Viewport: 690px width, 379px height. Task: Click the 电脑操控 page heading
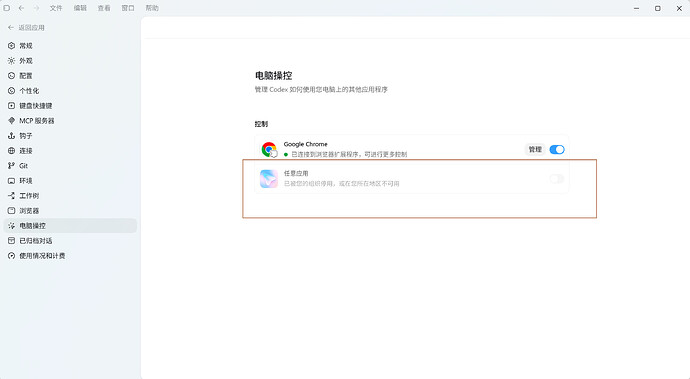(x=274, y=75)
